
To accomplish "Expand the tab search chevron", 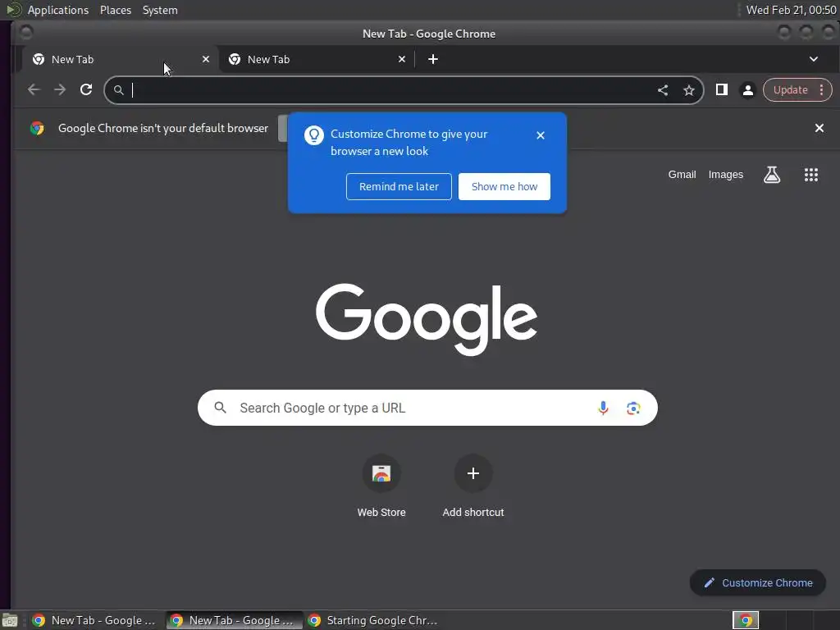I will [813, 59].
